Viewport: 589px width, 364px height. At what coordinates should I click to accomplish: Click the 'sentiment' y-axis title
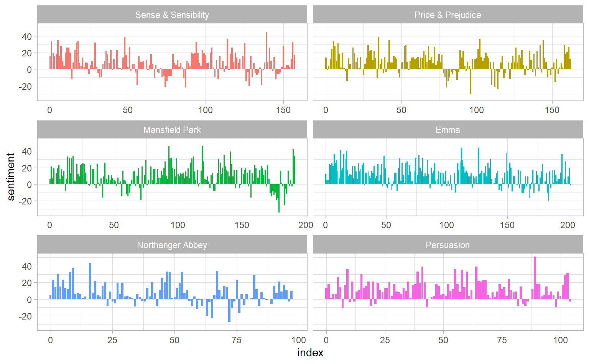click(x=11, y=177)
